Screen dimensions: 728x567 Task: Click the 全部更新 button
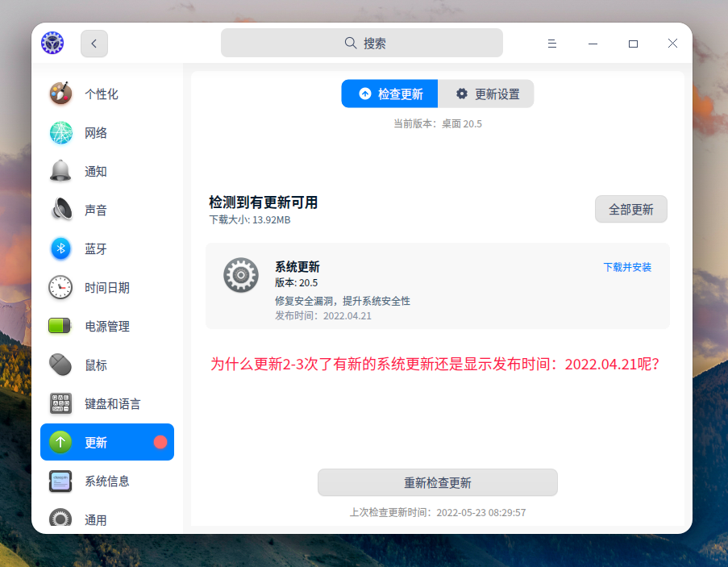click(x=630, y=209)
